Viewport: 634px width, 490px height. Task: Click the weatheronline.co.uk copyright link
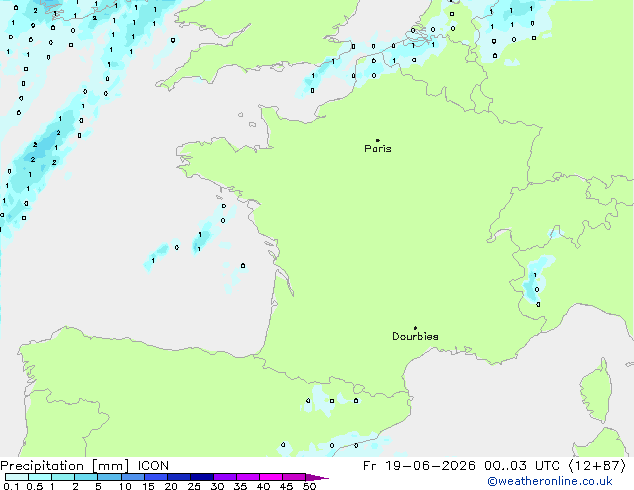coord(550,482)
